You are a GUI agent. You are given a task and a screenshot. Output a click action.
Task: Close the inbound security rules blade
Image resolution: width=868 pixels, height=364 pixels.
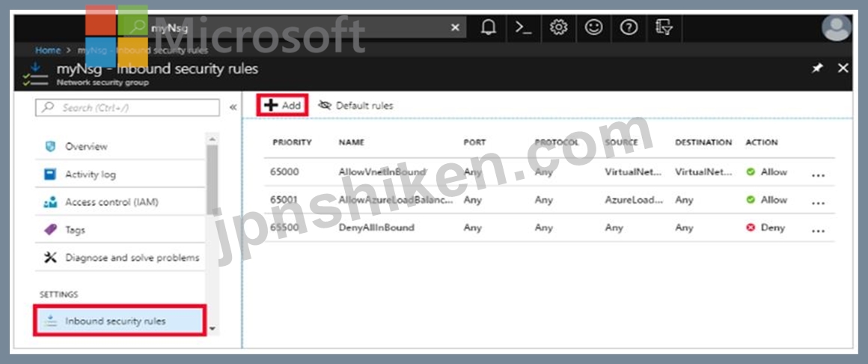pos(843,68)
